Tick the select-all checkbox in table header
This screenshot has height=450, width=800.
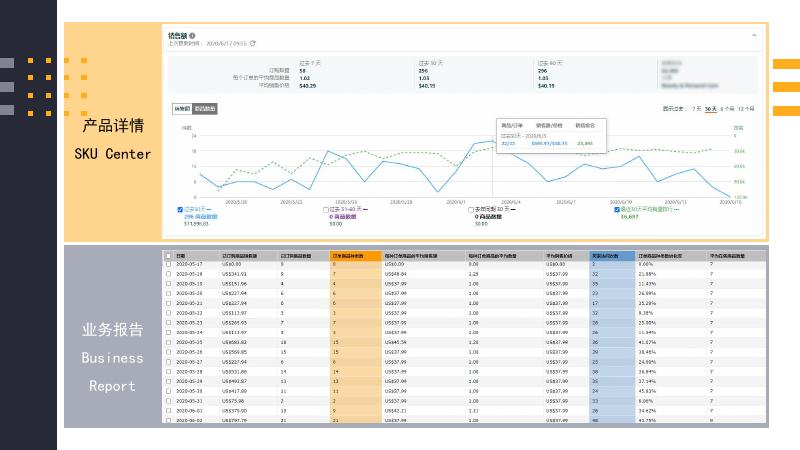tap(169, 256)
